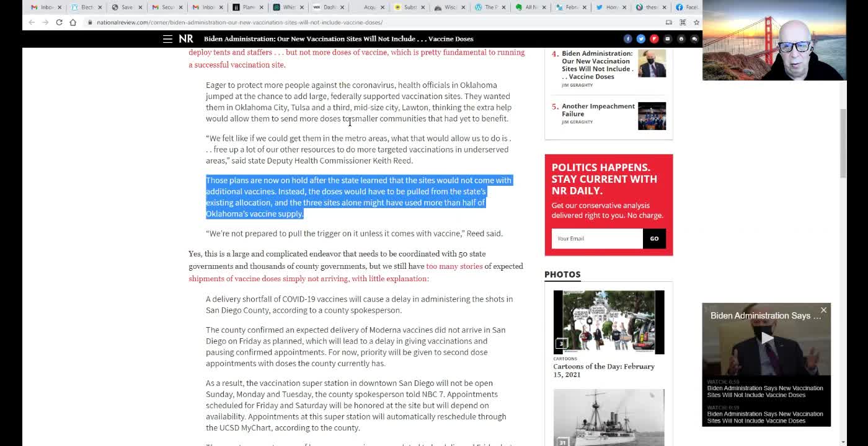Screen dimensions: 868x446
Task: Bookmark this page with the star icon
Action: tap(696, 22)
